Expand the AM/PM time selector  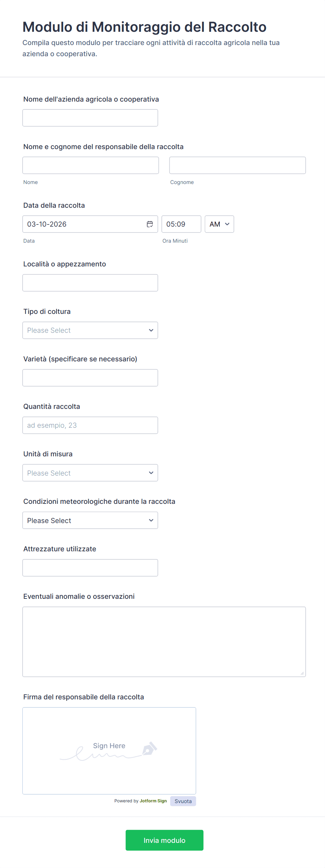tap(219, 224)
